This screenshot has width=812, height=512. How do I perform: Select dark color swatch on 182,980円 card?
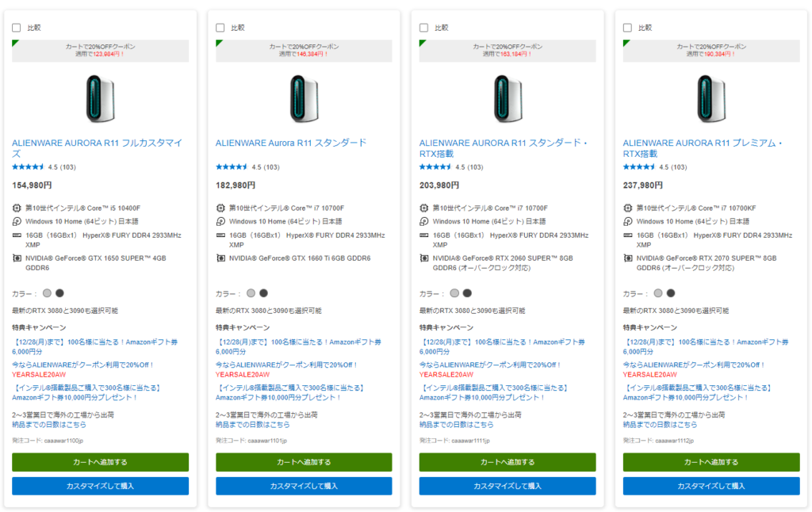(263, 293)
